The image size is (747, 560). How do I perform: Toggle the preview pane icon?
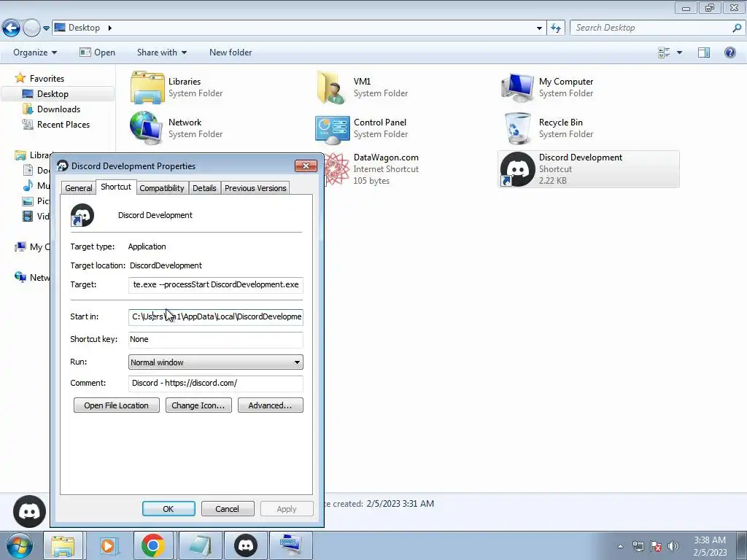click(704, 52)
